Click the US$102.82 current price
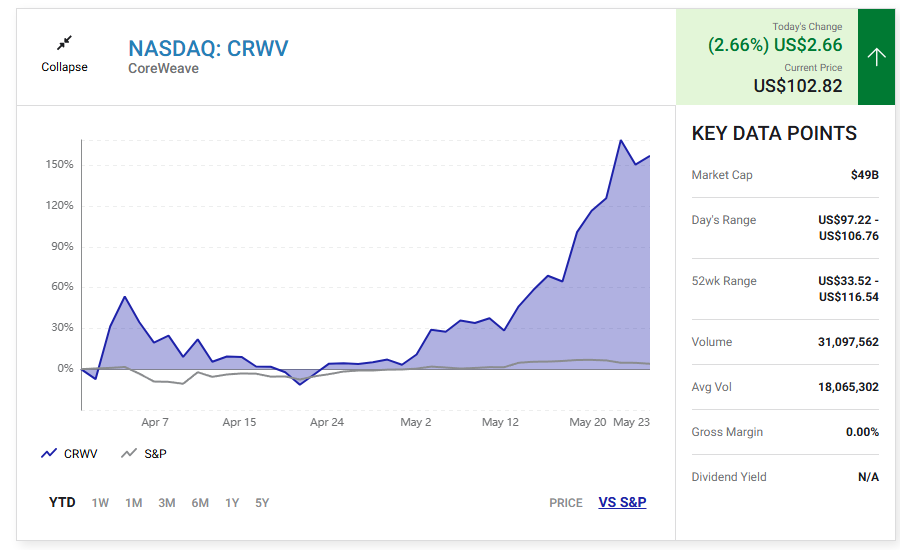Image resolution: width=900 pixels, height=550 pixels. click(x=798, y=86)
